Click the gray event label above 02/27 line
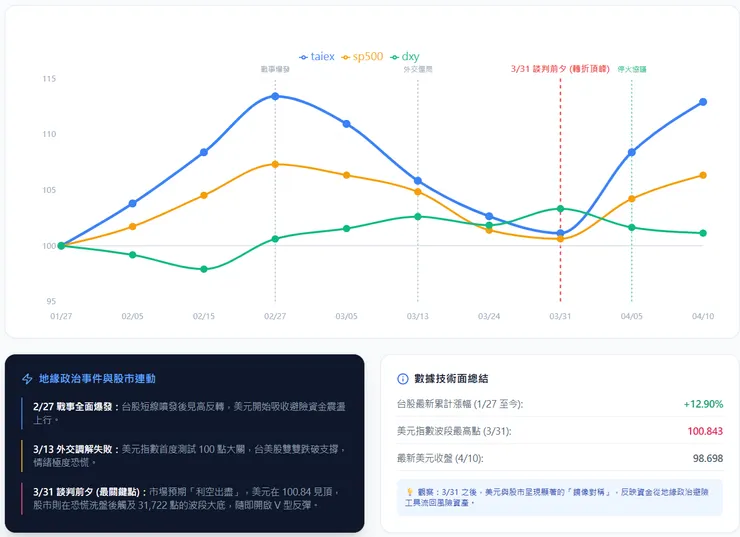 tap(275, 69)
